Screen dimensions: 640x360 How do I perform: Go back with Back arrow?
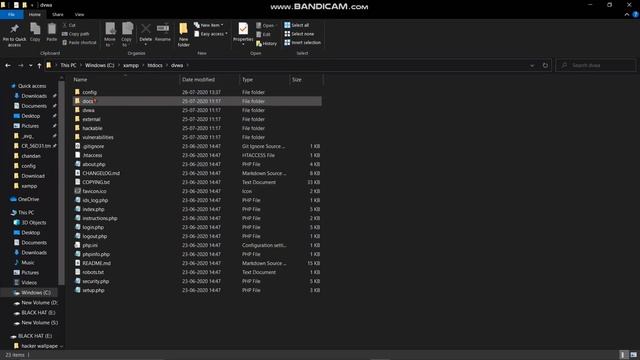tap(8, 65)
